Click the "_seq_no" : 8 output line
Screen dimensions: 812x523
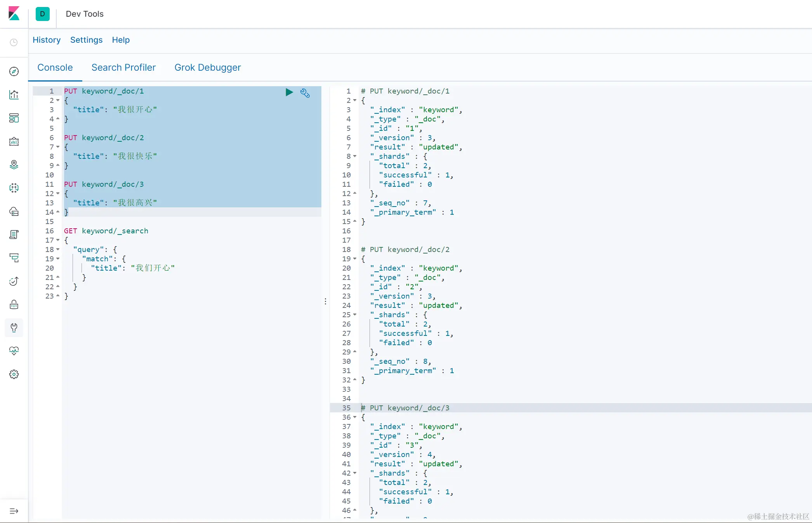pyautogui.click(x=401, y=361)
